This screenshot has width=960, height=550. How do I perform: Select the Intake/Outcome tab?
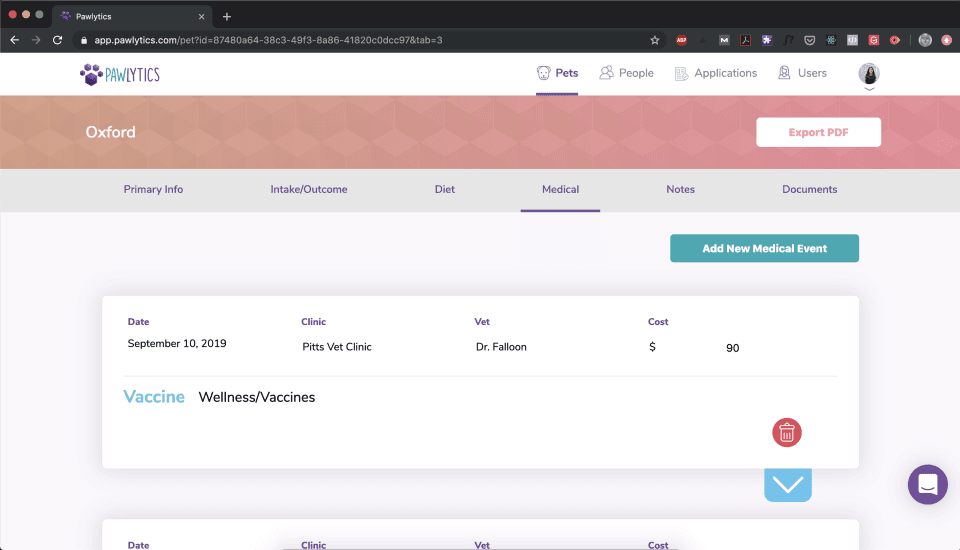tap(309, 189)
